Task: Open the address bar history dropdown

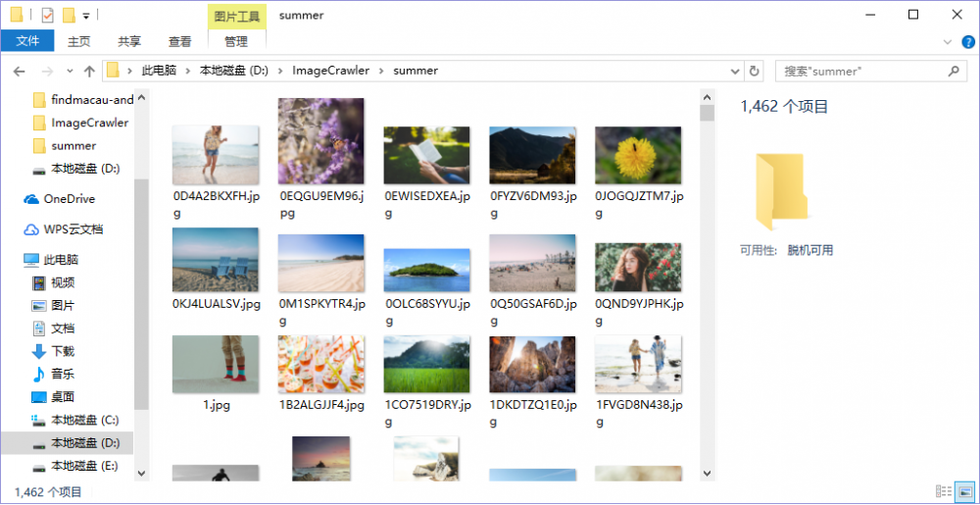Action: click(735, 72)
